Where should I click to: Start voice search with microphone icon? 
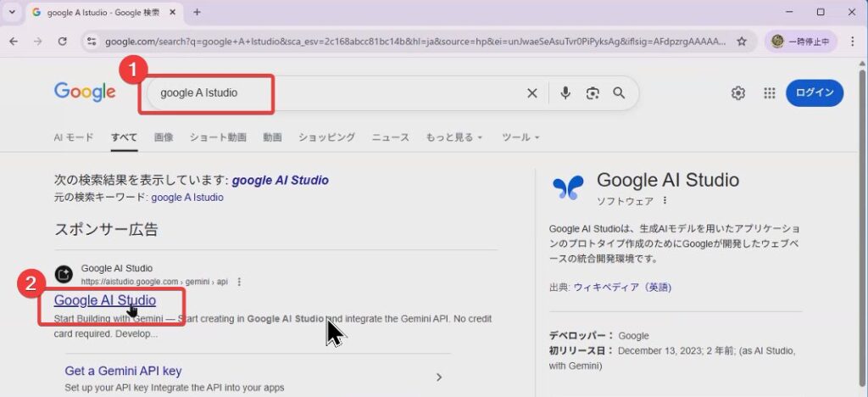point(565,93)
